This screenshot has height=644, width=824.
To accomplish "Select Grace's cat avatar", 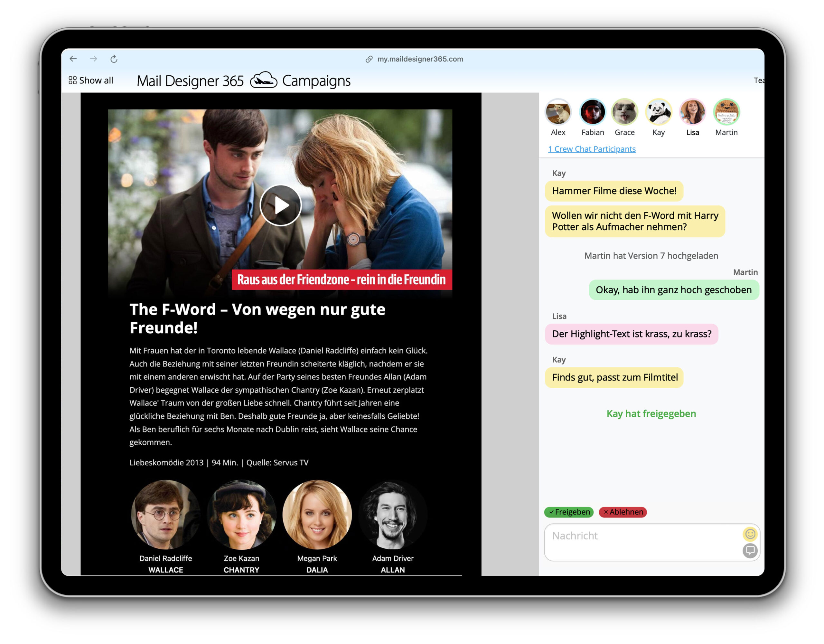I will tap(624, 112).
